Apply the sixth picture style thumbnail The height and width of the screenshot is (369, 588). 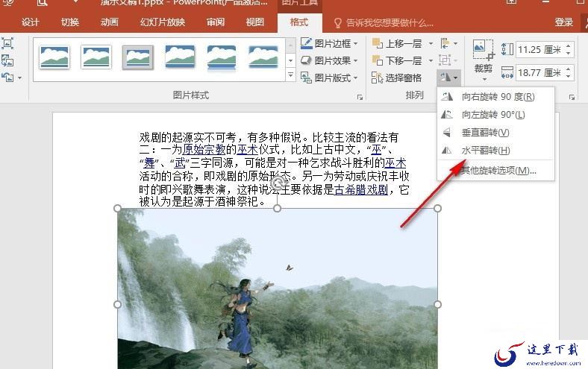263,57
